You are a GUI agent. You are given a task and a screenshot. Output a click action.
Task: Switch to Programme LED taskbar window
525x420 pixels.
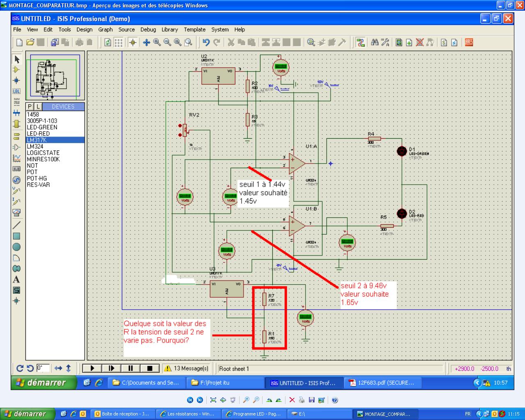(254, 414)
